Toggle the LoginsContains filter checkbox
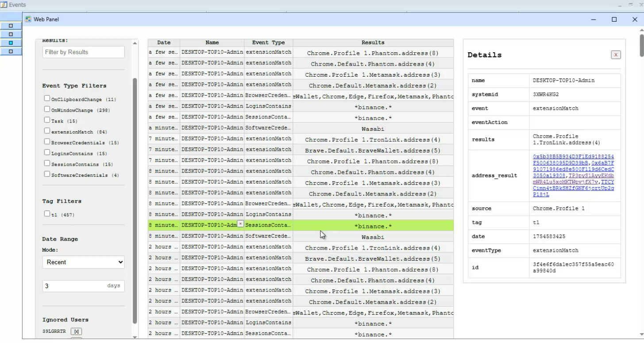Image resolution: width=644 pixels, height=343 pixels. pyautogui.click(x=47, y=152)
